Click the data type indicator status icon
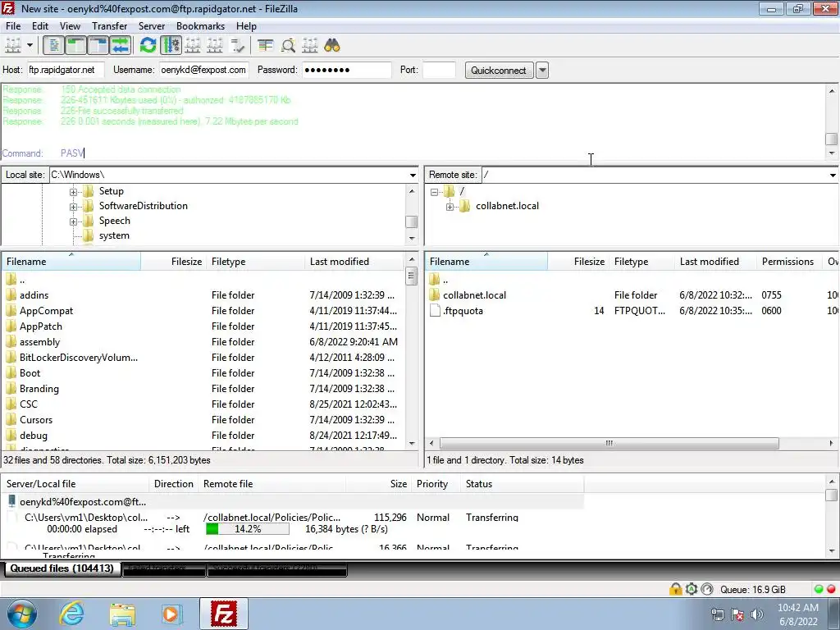The width and height of the screenshot is (840, 630). pos(707,589)
